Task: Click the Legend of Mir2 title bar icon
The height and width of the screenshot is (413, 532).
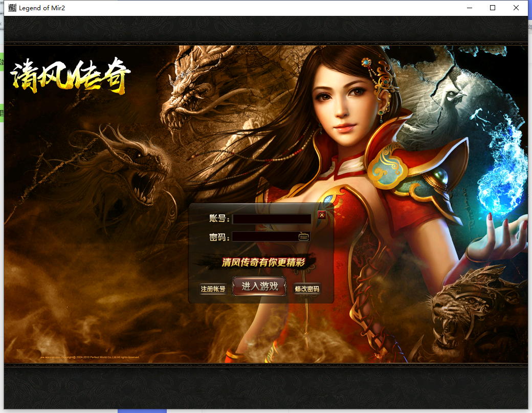Action: (12, 8)
